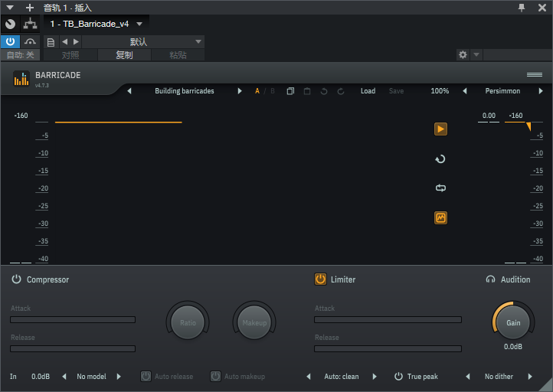Disable the Limiter power toggle
Image resolution: width=553 pixels, height=392 pixels.
click(x=320, y=279)
